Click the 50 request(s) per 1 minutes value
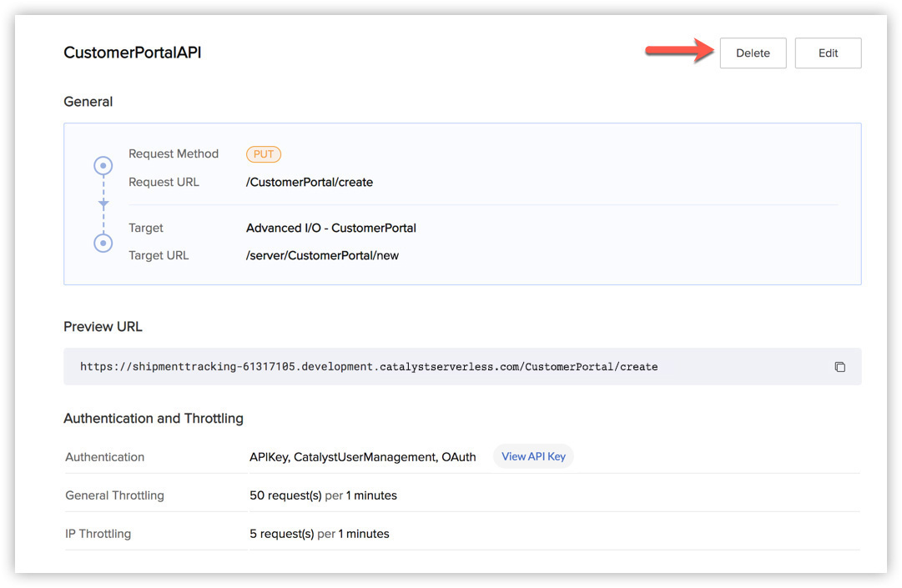The width and height of the screenshot is (902, 588). [x=323, y=495]
